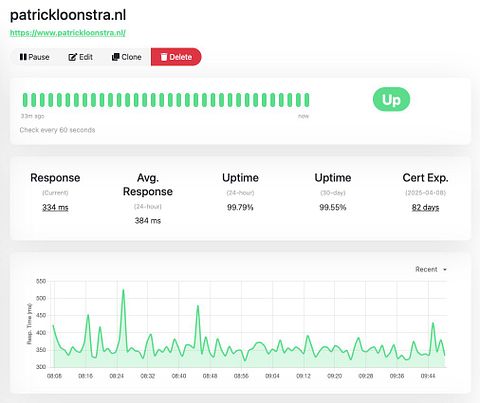Click the caret arrow beside Recent

pos(445,270)
